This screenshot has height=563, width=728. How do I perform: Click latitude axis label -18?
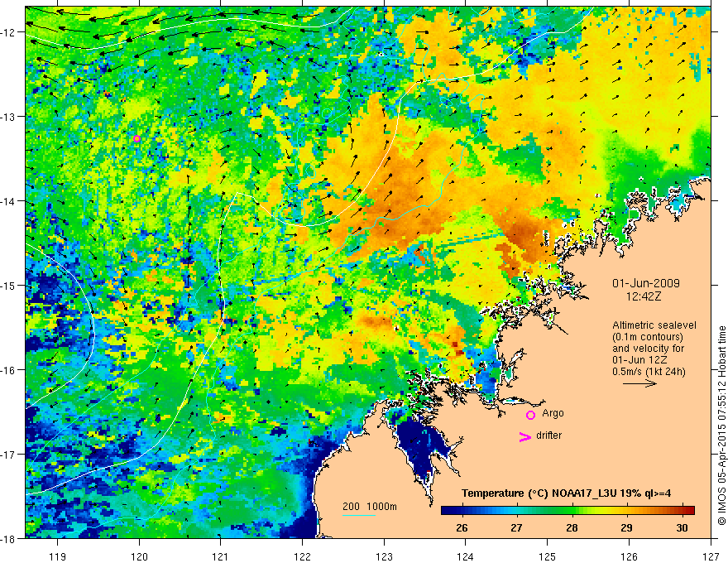pyautogui.click(x=9, y=538)
